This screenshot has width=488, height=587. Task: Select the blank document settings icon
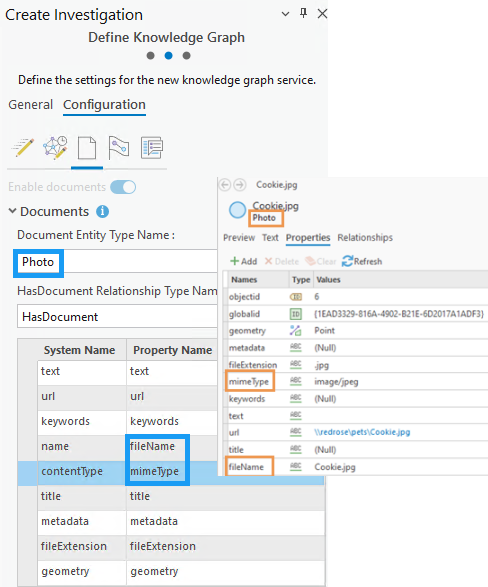pyautogui.click(x=87, y=148)
